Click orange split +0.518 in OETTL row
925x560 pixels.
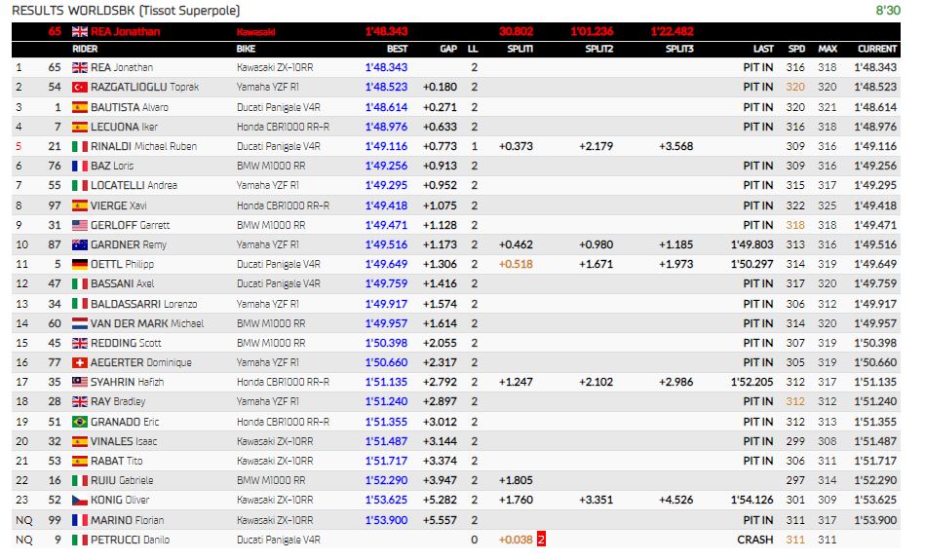(x=516, y=264)
